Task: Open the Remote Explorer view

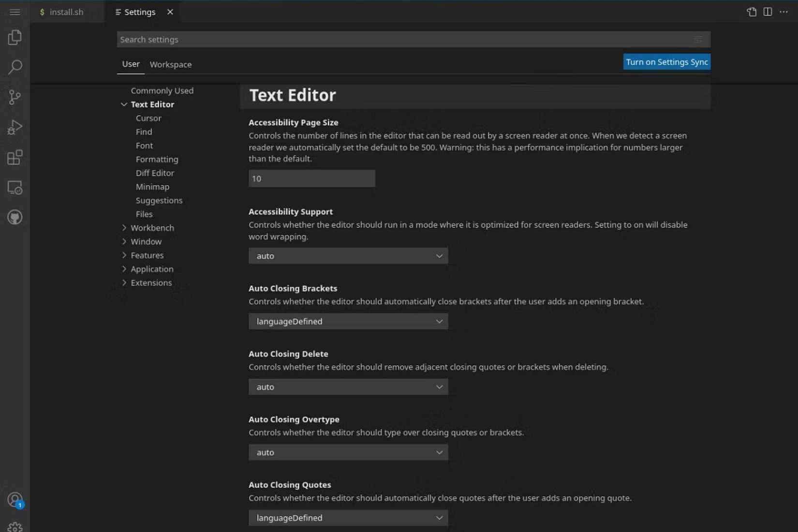Action: point(15,187)
